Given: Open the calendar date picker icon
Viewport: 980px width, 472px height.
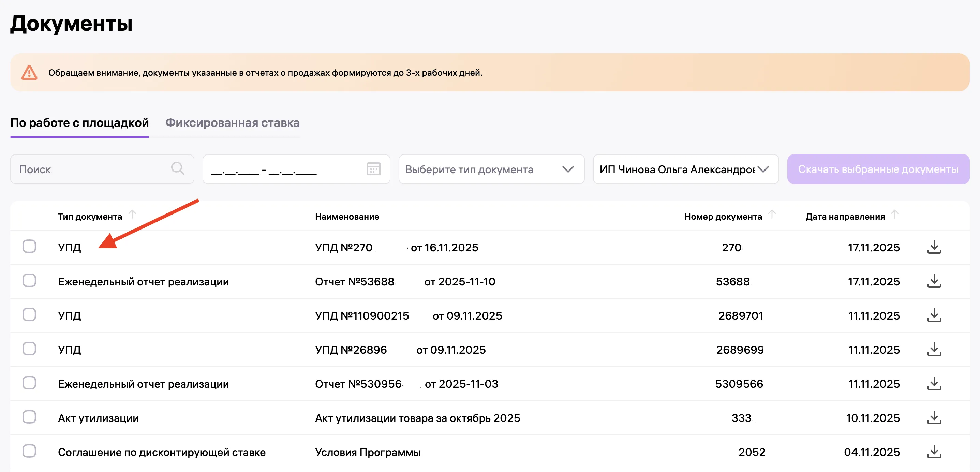Looking at the screenshot, I should [x=374, y=168].
